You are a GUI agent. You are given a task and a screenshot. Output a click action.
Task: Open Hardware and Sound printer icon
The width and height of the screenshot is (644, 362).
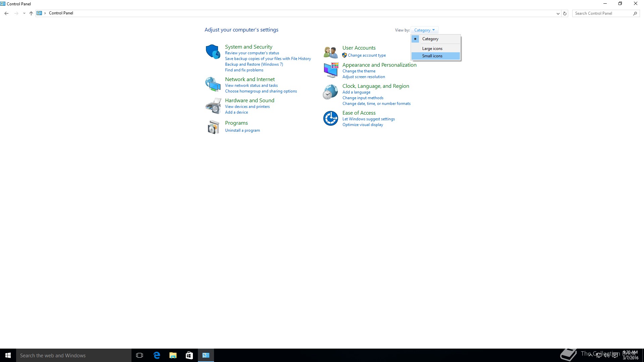tap(213, 106)
